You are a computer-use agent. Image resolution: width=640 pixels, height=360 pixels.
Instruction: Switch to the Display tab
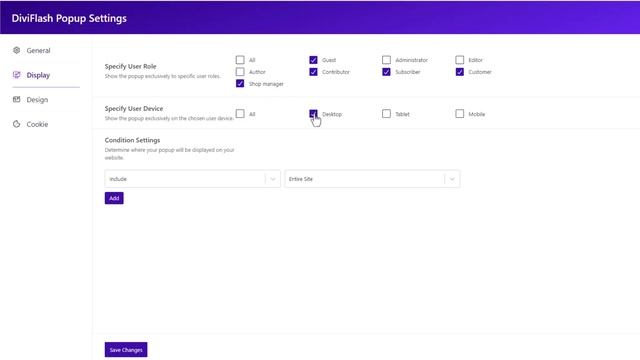click(x=38, y=75)
